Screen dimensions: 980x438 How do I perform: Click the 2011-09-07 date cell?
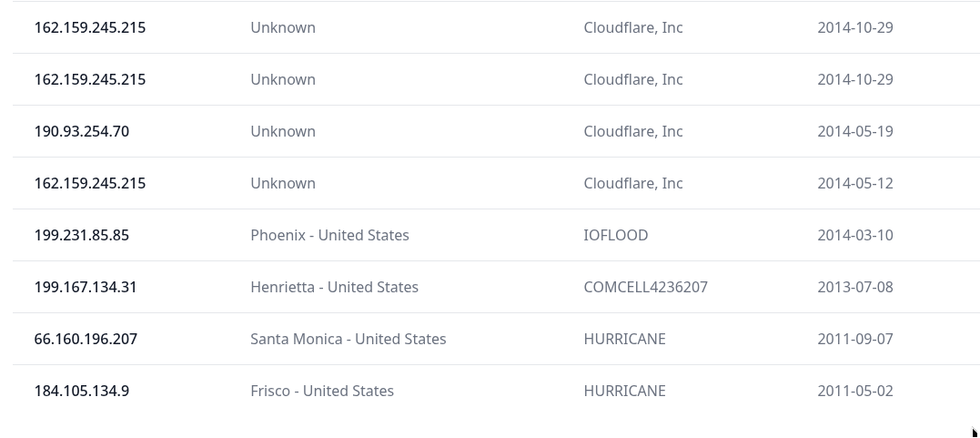(x=855, y=339)
